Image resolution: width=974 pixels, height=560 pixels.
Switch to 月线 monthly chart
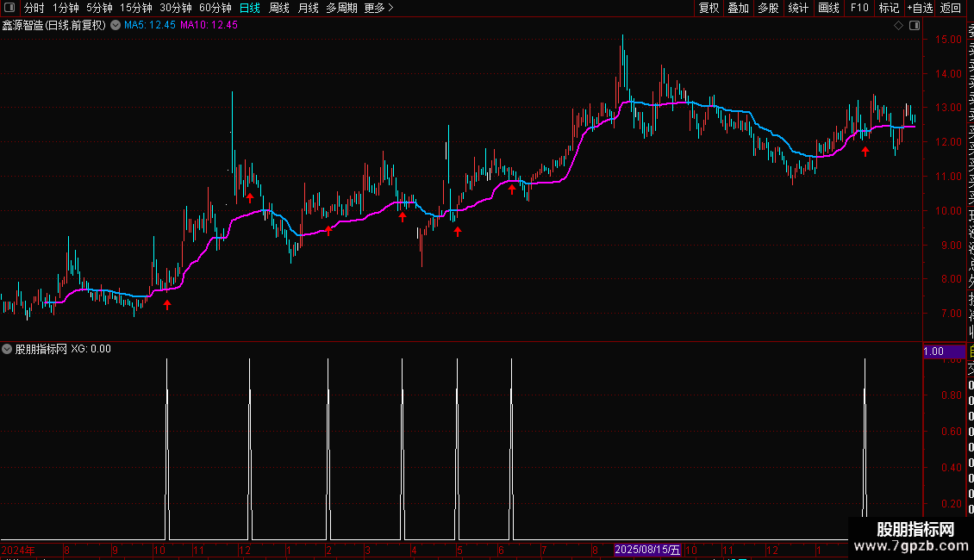pyautogui.click(x=308, y=8)
